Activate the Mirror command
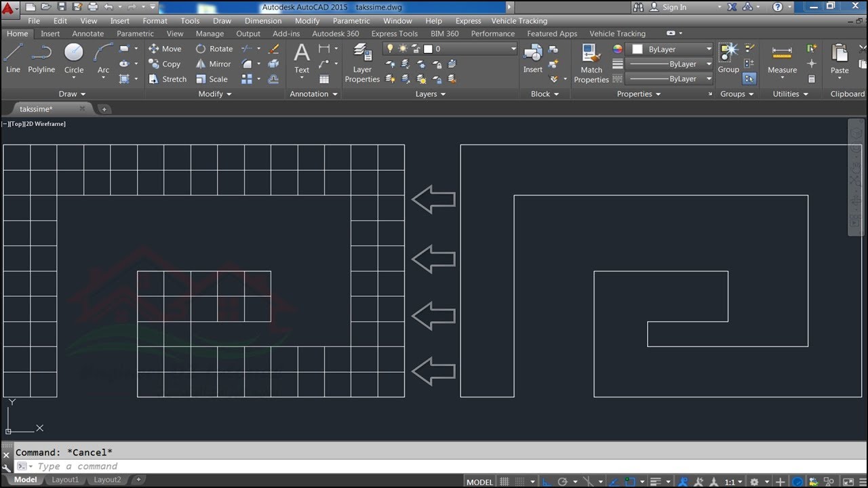The image size is (868, 488). pos(213,64)
